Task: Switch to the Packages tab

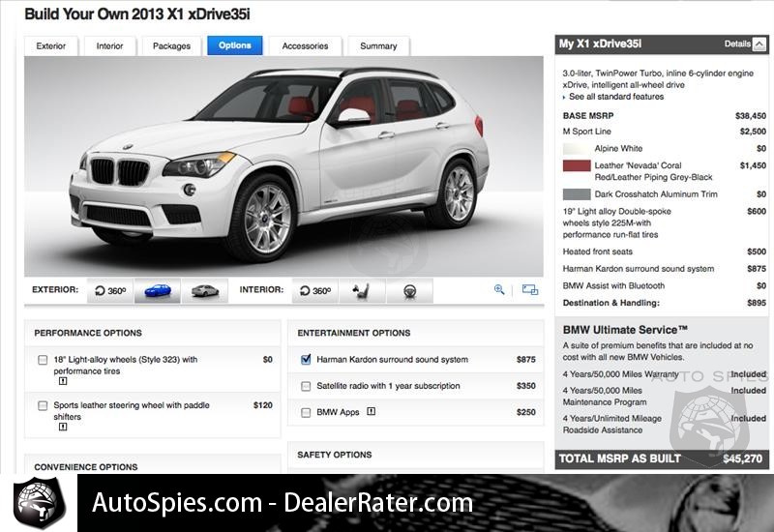Action: pos(171,45)
